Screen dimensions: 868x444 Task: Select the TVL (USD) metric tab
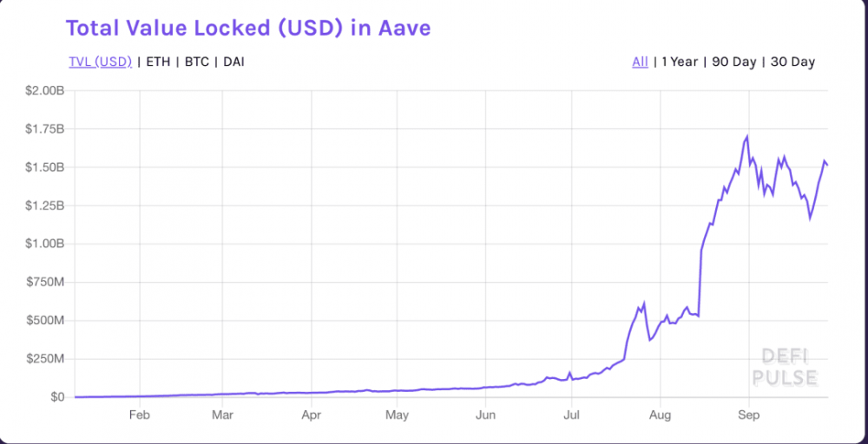100,62
